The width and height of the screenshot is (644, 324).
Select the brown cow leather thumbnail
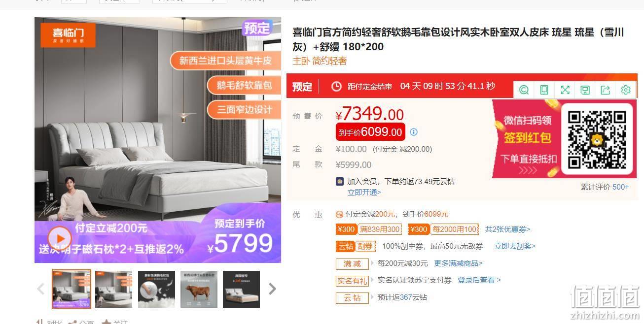pos(199,289)
